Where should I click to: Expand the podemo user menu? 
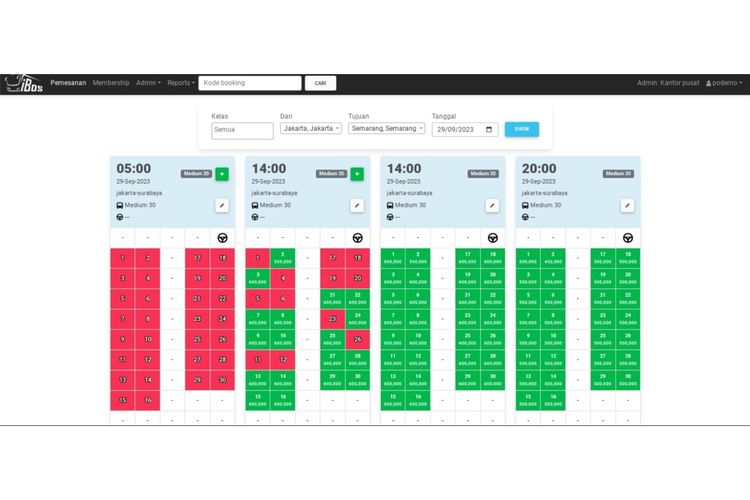click(x=724, y=83)
